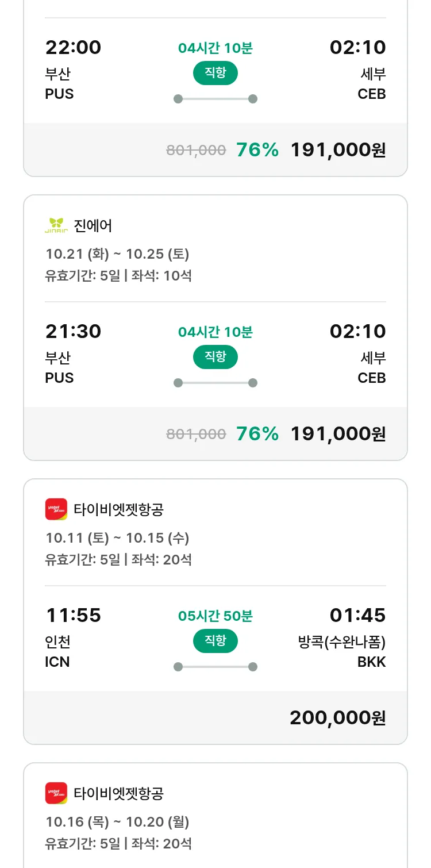Image resolution: width=431 pixels, height=868 pixels.
Task: Click the route line under 05시간 50분
Action: click(x=215, y=667)
